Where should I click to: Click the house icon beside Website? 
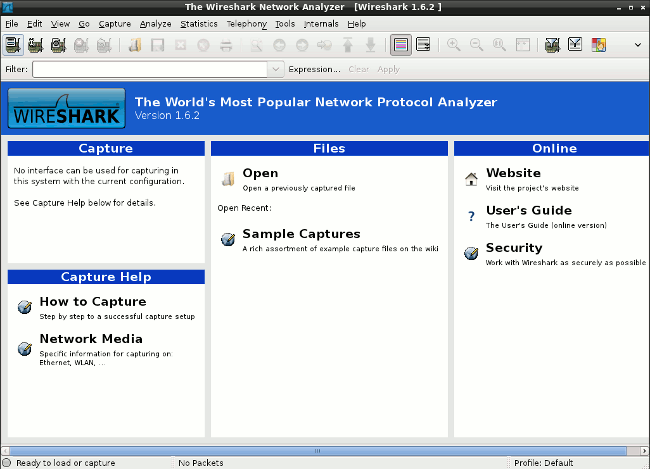(x=471, y=179)
